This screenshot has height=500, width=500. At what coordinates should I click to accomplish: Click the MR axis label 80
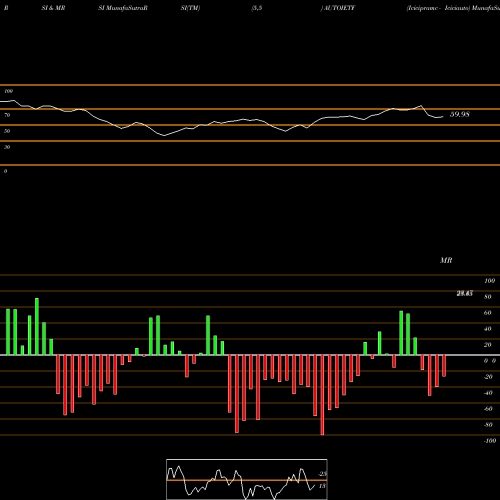pos(488,297)
